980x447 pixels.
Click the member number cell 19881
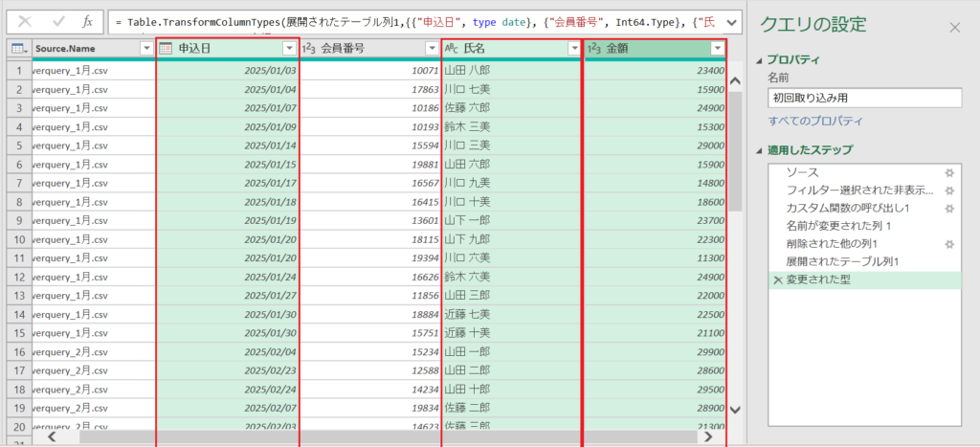370,165
